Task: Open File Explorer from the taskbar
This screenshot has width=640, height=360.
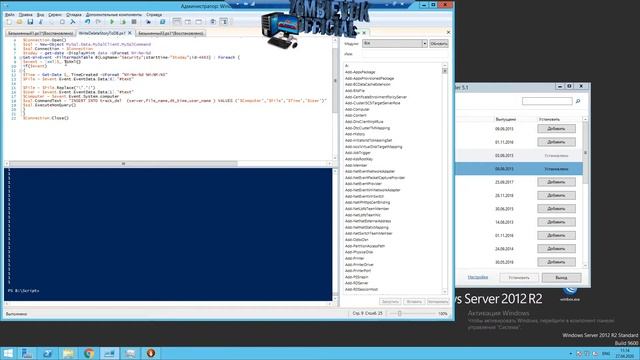Action: [x=68, y=353]
